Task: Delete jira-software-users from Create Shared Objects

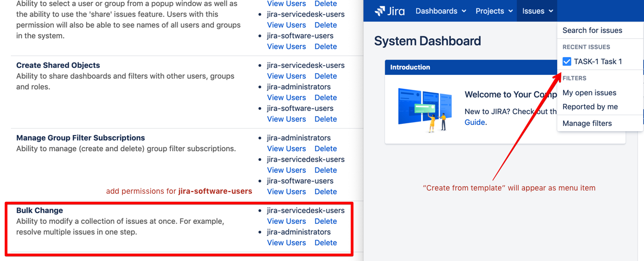Action: [326, 119]
